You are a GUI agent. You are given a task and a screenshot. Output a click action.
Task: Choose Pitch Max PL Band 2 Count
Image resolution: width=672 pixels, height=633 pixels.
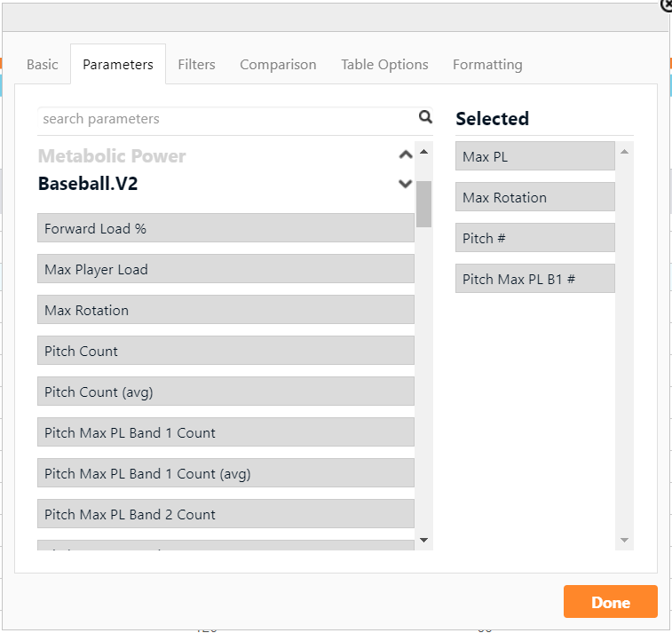coord(225,514)
